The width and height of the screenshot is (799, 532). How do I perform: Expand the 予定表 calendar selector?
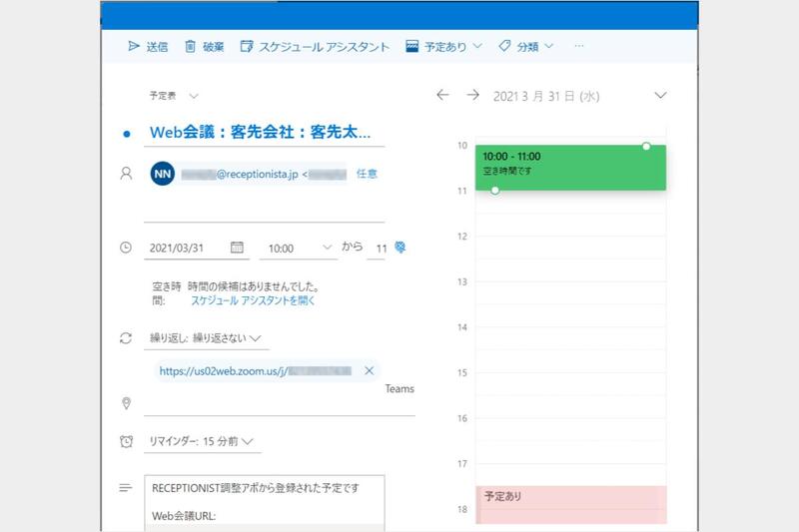[174, 96]
